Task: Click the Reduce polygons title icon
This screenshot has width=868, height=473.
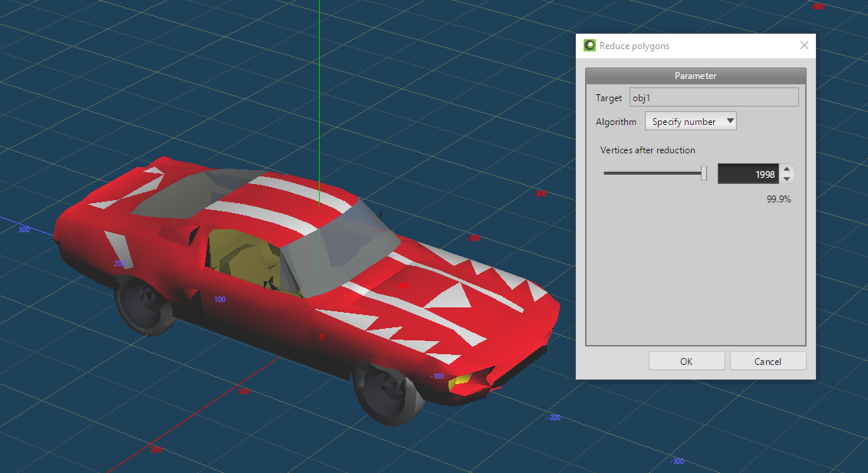Action: pyautogui.click(x=590, y=45)
